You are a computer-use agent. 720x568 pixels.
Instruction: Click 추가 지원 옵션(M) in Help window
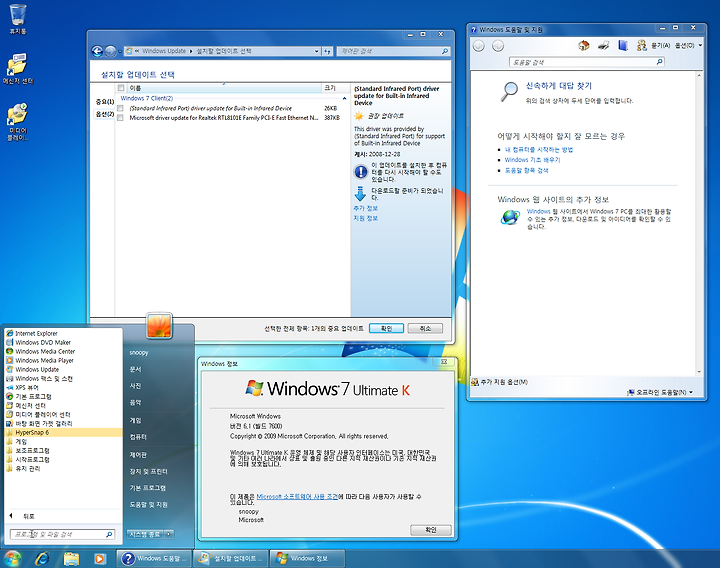500,382
